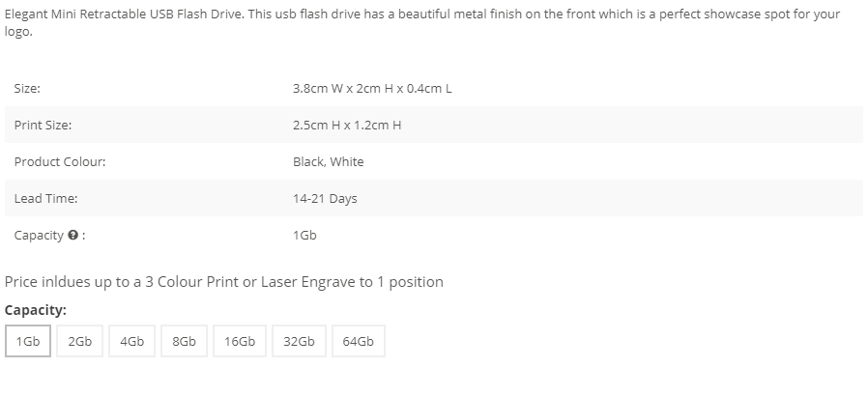Pick the 4Gb capacity option

point(131,341)
